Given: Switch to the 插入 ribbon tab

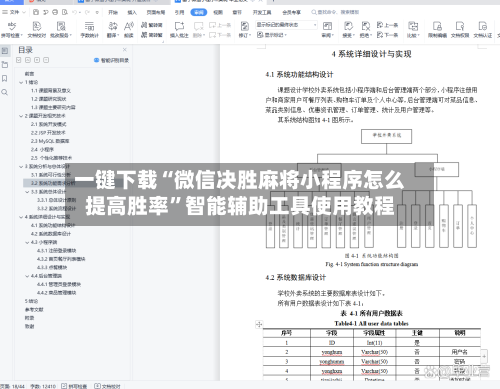Looking at the screenshot, I should coord(132,12).
